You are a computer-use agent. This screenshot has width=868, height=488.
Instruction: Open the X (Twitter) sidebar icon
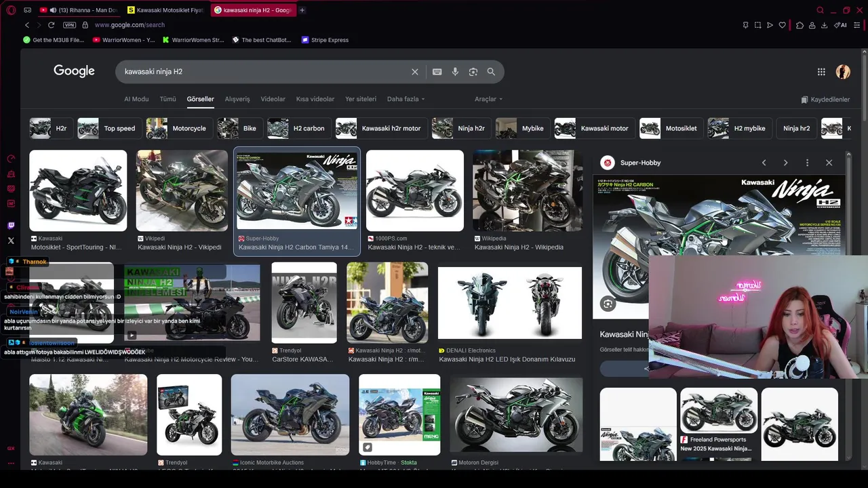(x=11, y=241)
